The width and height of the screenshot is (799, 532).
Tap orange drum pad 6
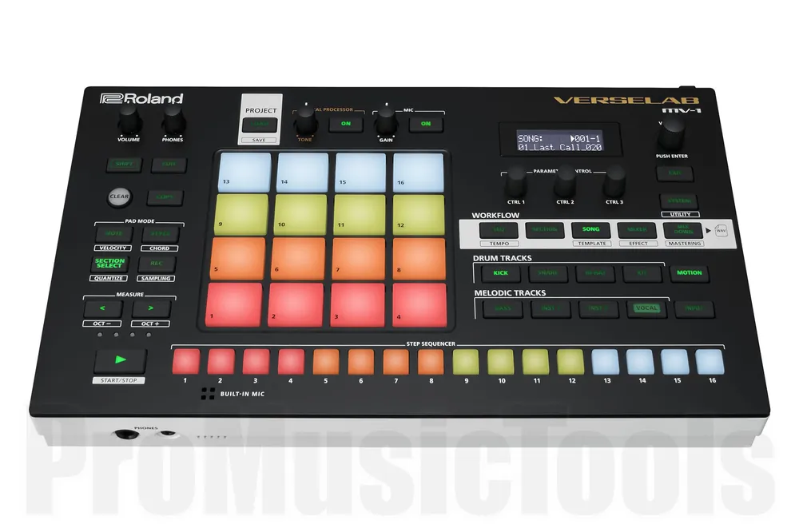click(x=297, y=259)
